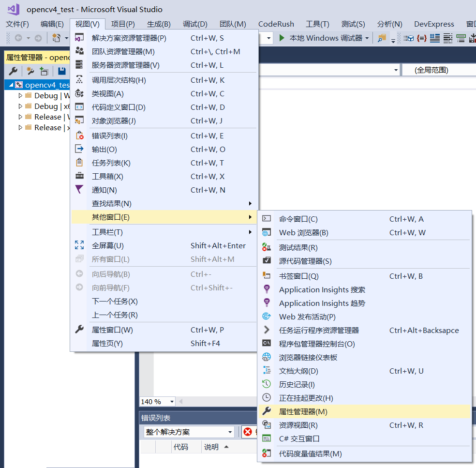Click the 服务器资源管理器 server icon
This screenshot has height=468, width=476.
pos(79,65)
